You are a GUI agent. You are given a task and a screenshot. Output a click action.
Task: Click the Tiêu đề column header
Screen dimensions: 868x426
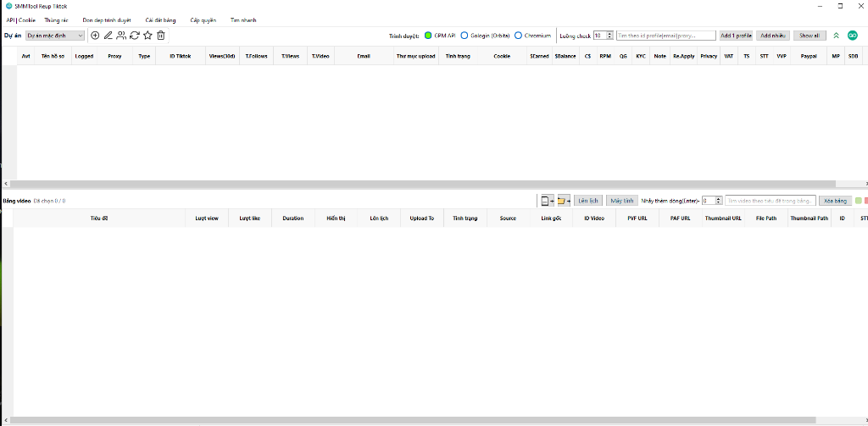pos(99,218)
